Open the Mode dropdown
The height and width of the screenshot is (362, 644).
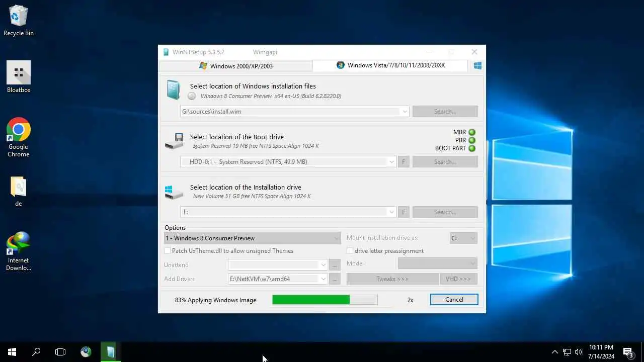tap(438, 263)
